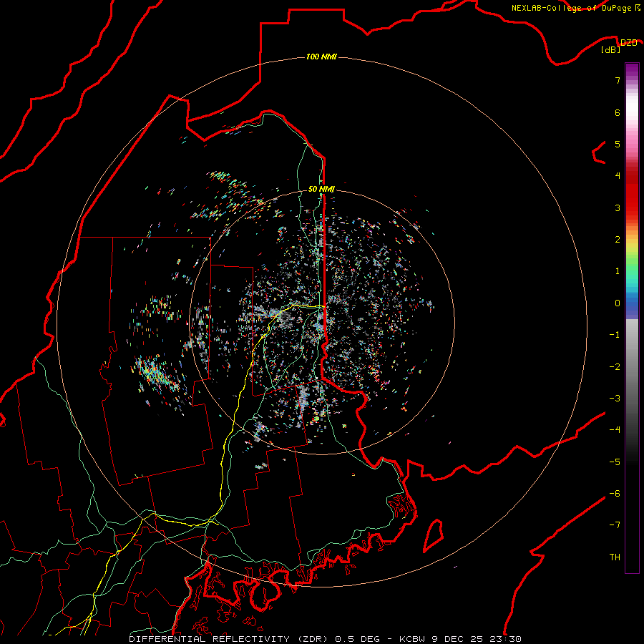Click the colorbar scale value "-7"
This screenshot has height=644, width=644.
pos(615,525)
